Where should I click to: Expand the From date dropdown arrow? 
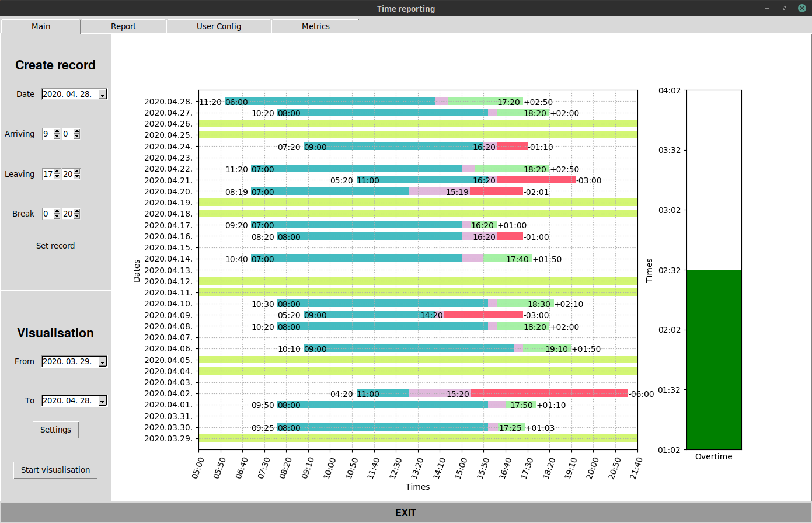[103, 362]
